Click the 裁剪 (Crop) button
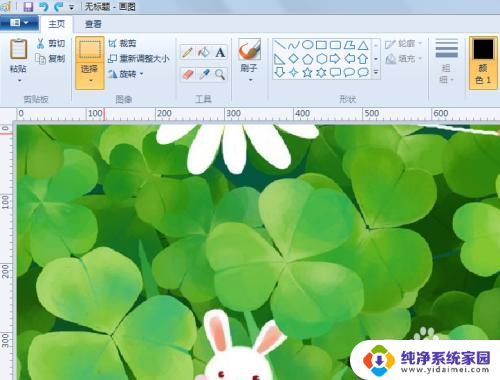 (x=122, y=43)
